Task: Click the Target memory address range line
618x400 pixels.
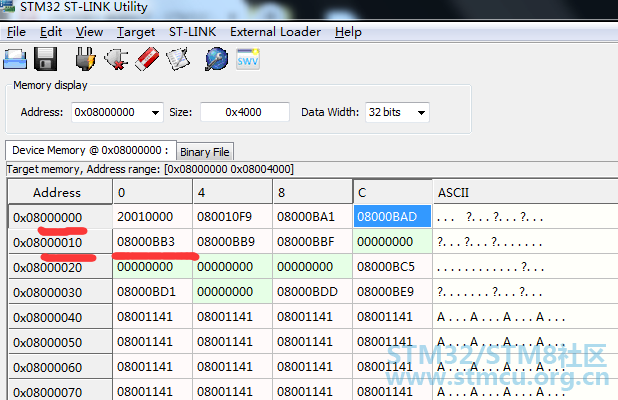Action: 150,169
